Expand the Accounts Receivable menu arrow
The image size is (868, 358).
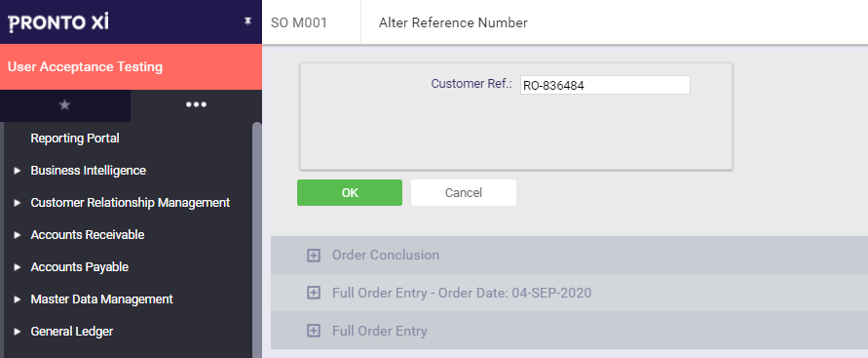click(x=18, y=235)
